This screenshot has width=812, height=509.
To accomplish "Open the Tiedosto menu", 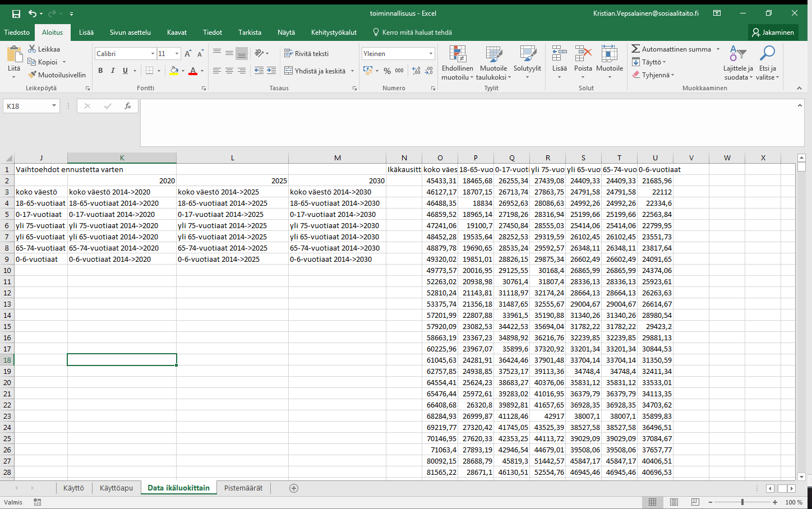I will pos(17,32).
